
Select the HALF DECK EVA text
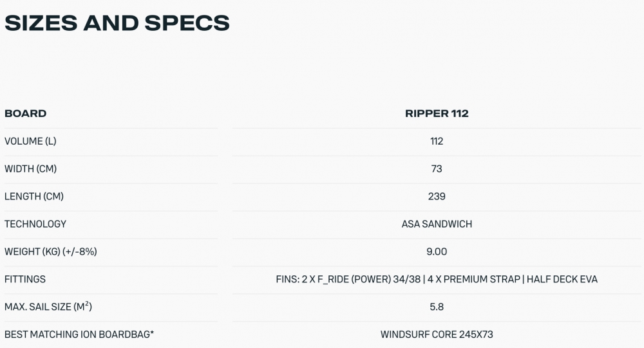[x=562, y=280]
